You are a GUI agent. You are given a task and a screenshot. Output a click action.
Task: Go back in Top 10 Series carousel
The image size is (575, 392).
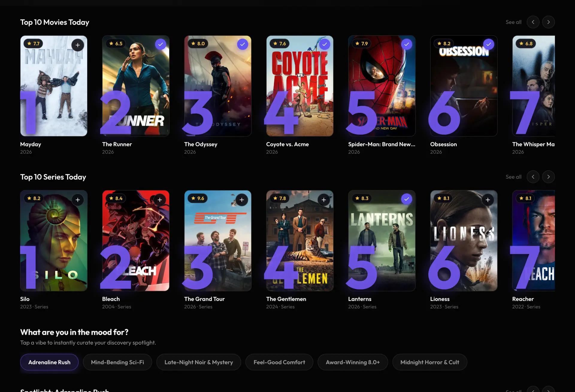pos(533,177)
